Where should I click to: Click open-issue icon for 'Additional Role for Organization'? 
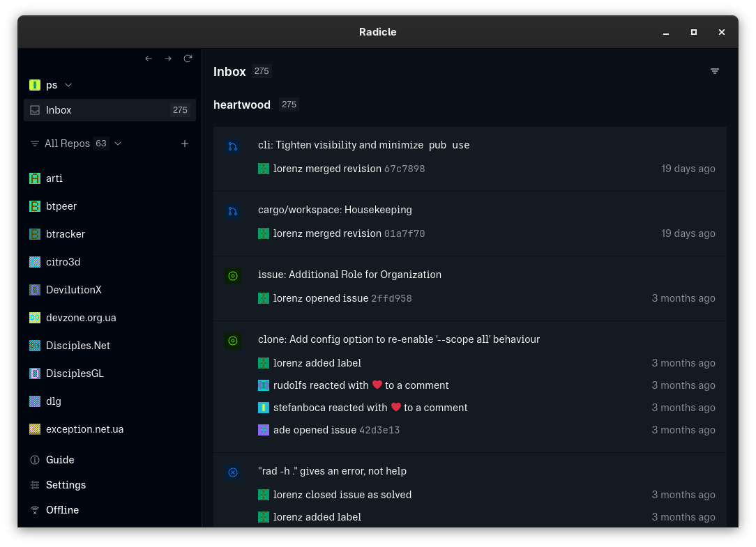(233, 276)
